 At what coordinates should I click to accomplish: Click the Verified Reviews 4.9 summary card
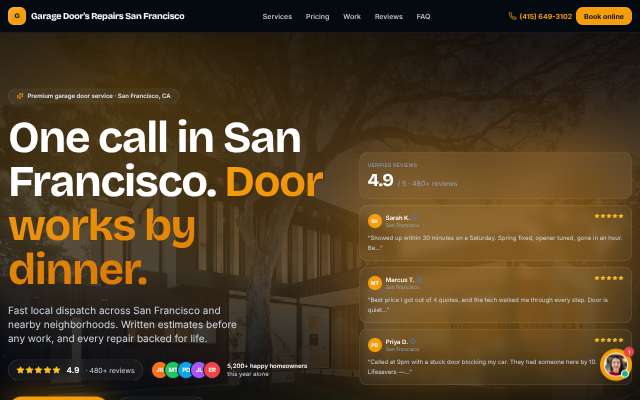point(496,176)
